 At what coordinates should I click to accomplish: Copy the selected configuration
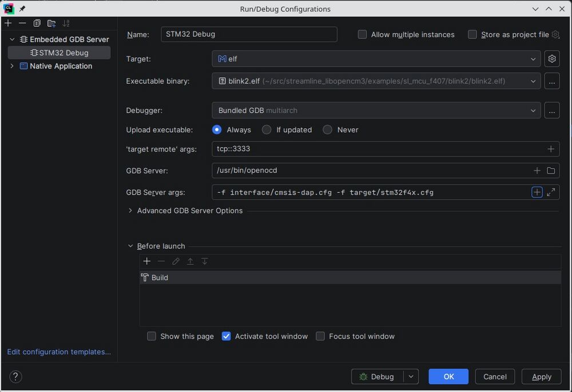37,23
